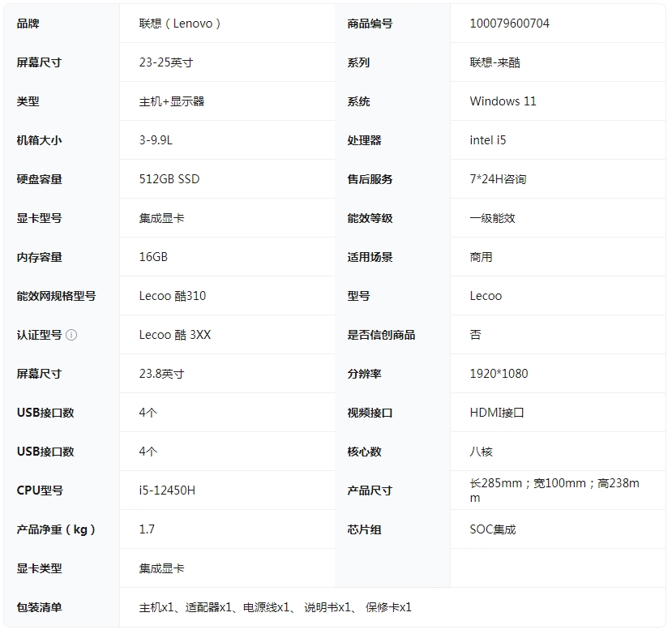Click the info icon beside 认证型号
Viewport: 672px width, 634px height.
71,335
